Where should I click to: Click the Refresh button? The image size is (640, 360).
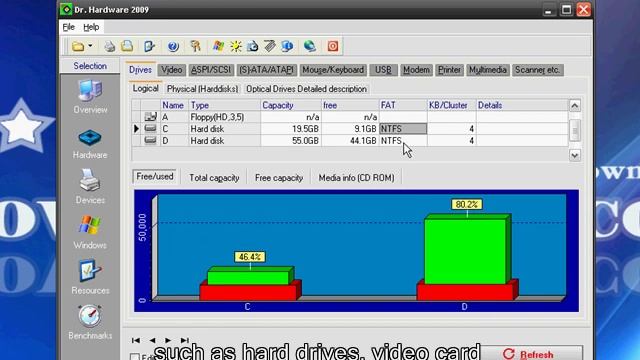tap(531, 354)
